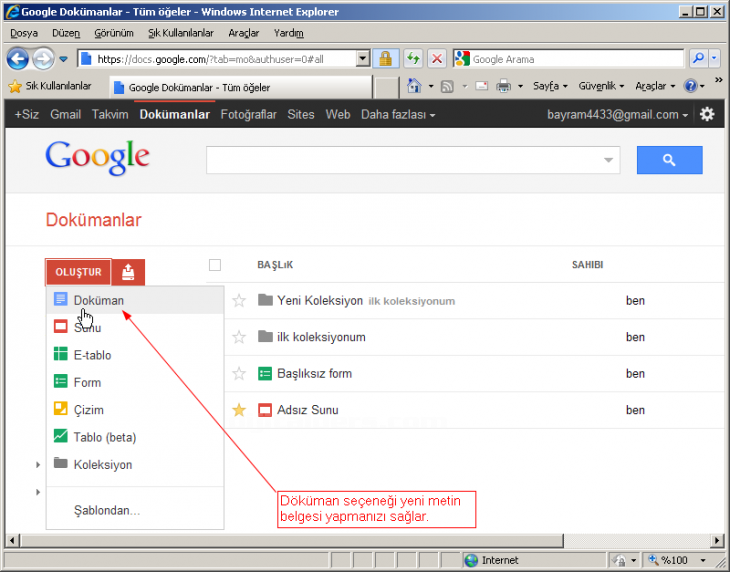The width and height of the screenshot is (730, 572).
Task: Go to Gmail from the Google bar
Action: [x=66, y=114]
